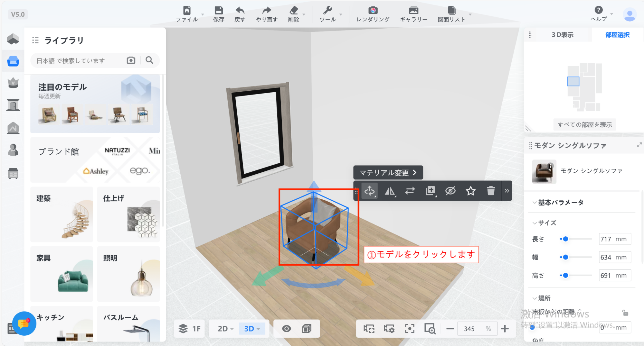The height and width of the screenshot is (346, 644).
Task: Zoom in with the plus button
Action: click(505, 329)
